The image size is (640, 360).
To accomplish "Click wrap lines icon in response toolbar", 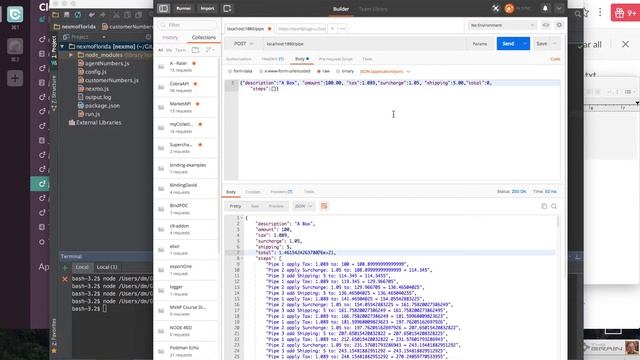I will click(324, 206).
